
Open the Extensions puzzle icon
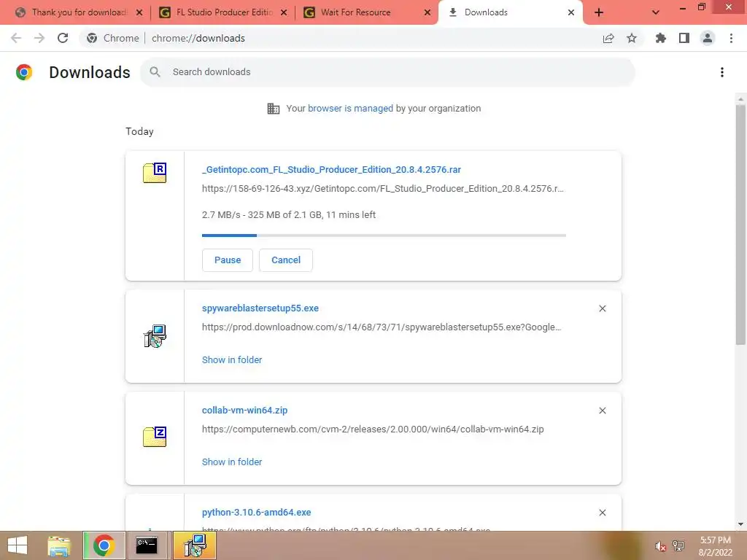[x=661, y=38]
